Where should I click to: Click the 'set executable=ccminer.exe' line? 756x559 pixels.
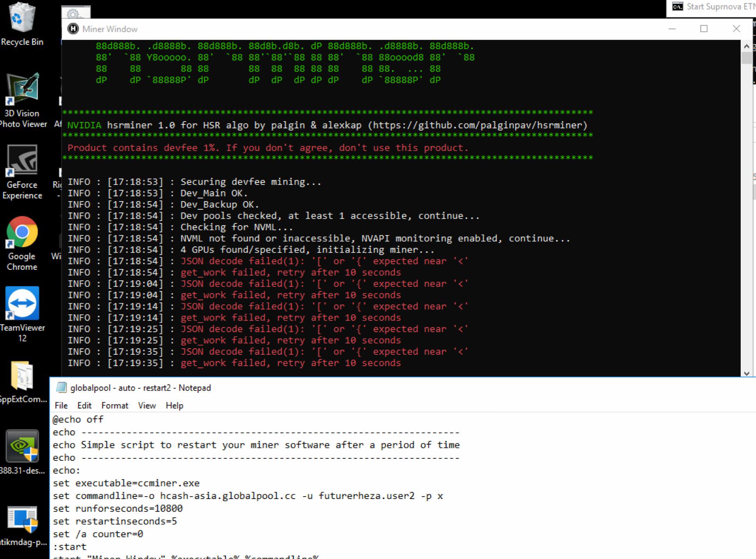pyautogui.click(x=126, y=483)
